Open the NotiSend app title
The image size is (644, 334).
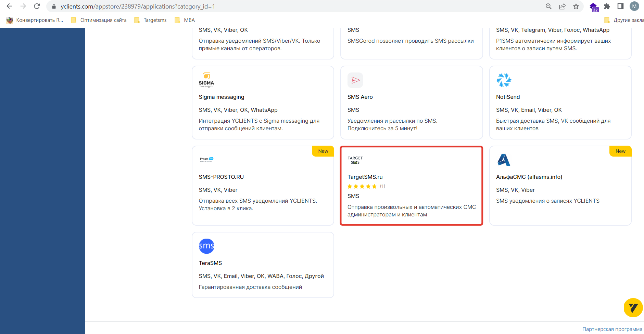point(508,97)
